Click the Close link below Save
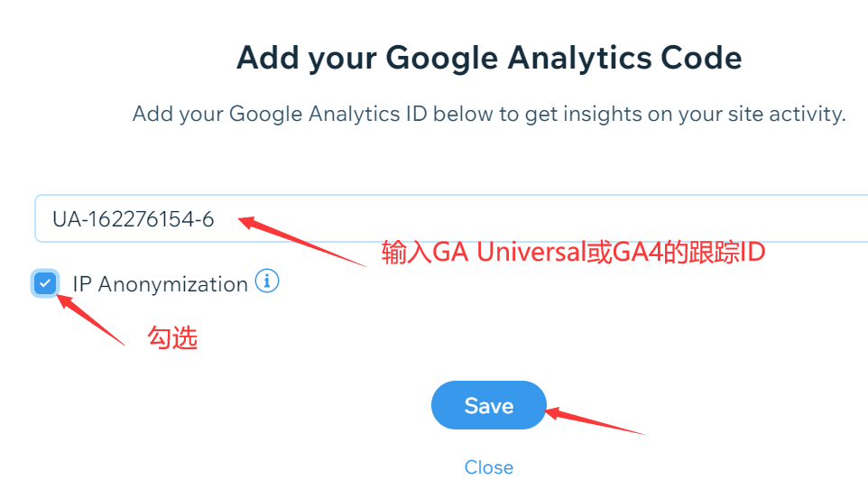 [x=489, y=466]
